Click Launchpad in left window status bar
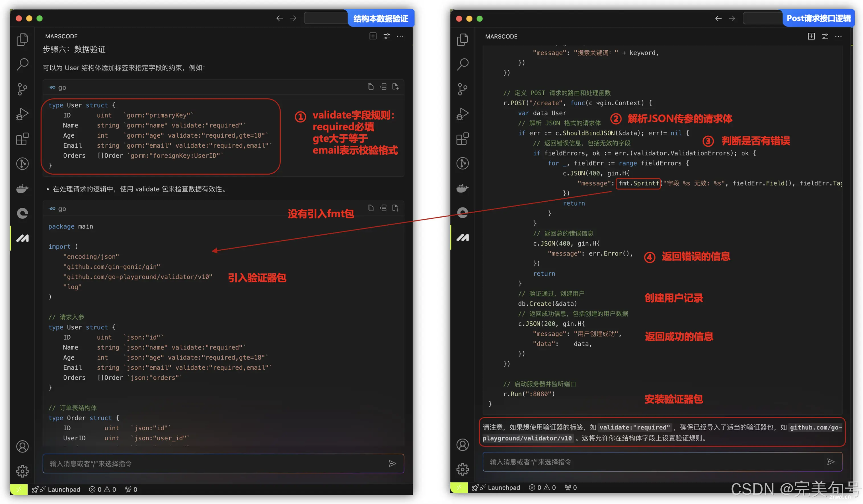863x504 pixels. 56,489
